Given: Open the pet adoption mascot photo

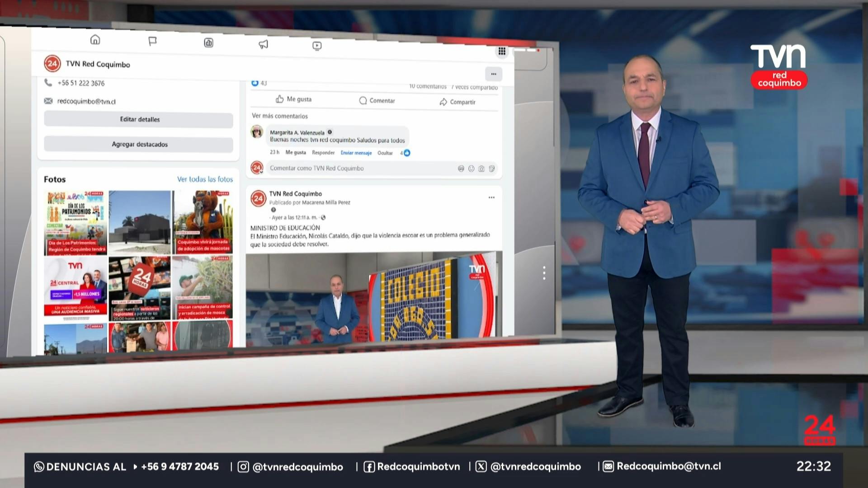Looking at the screenshot, I should click(203, 222).
